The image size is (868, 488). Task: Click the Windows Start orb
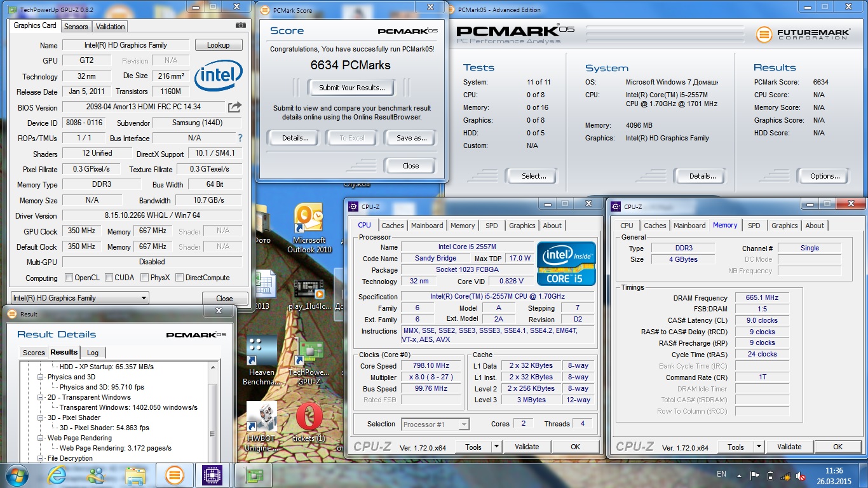pyautogui.click(x=17, y=475)
